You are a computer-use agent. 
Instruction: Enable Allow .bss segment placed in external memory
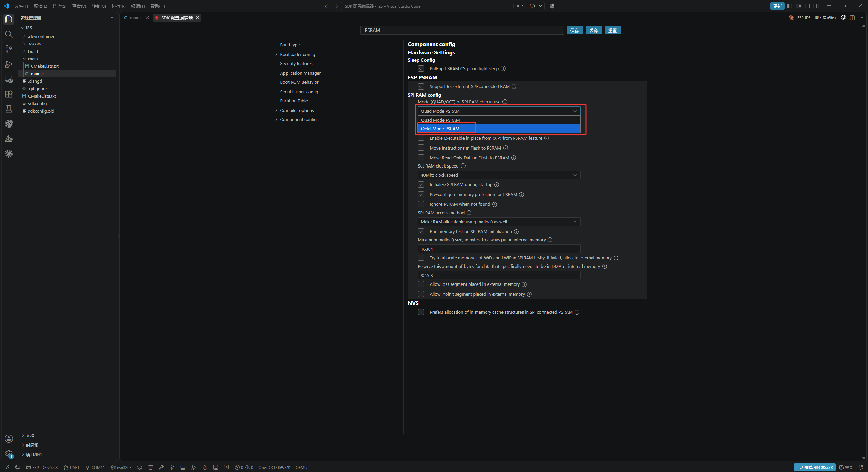tap(421, 284)
